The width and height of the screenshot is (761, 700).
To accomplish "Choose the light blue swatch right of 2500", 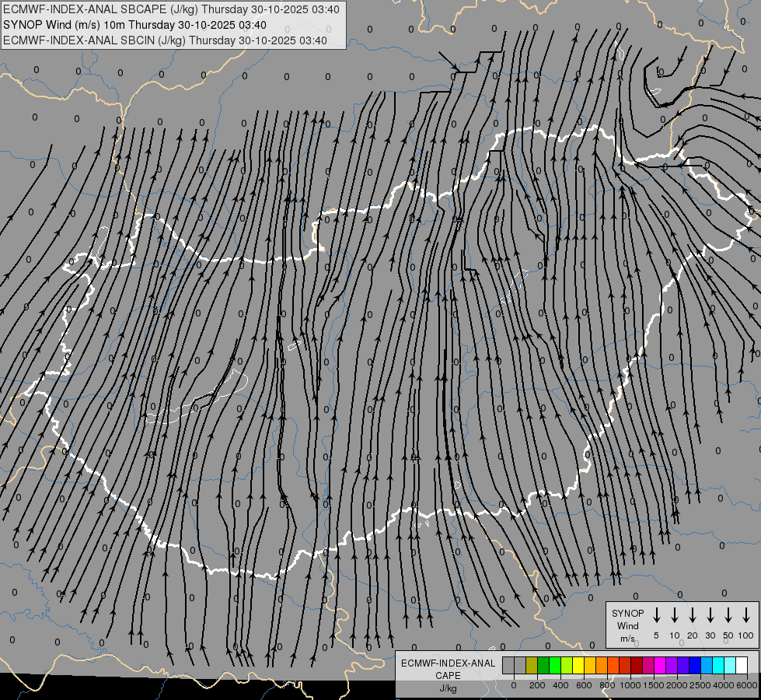I will (x=706, y=665).
